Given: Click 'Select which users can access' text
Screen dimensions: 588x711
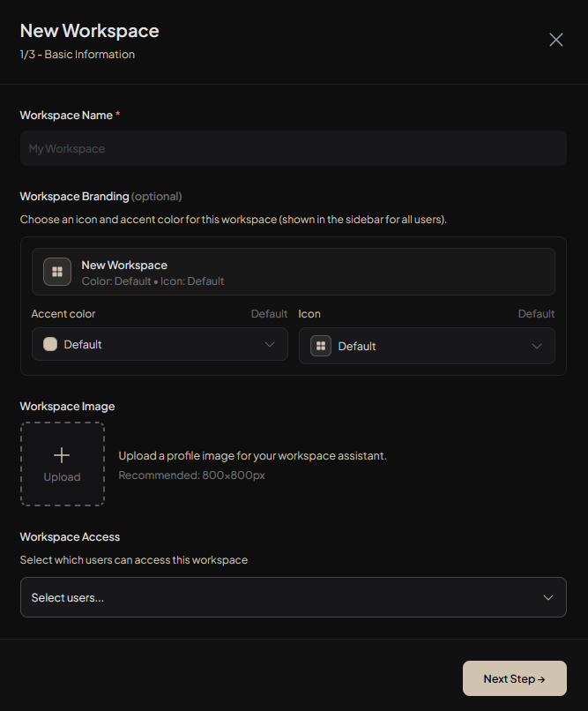Looking at the screenshot, I should pos(134,560).
